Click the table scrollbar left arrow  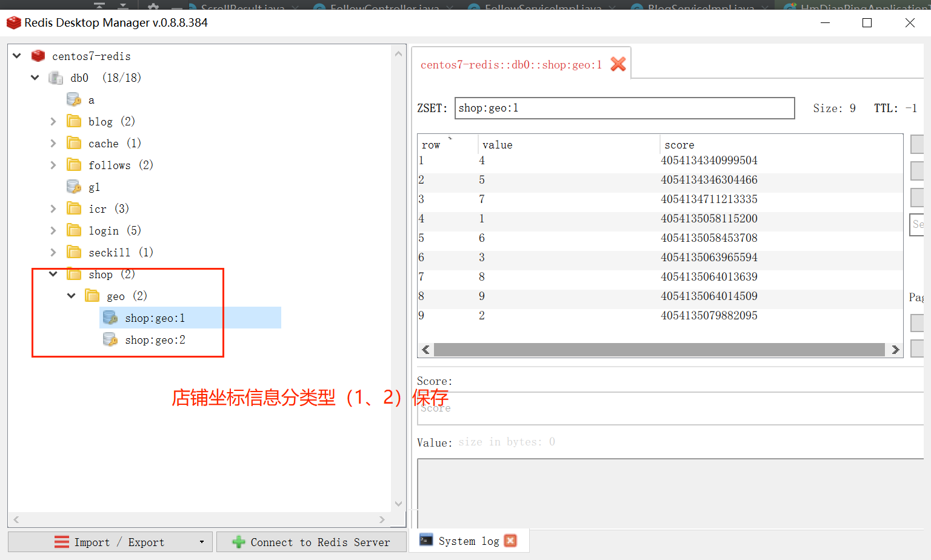(425, 350)
